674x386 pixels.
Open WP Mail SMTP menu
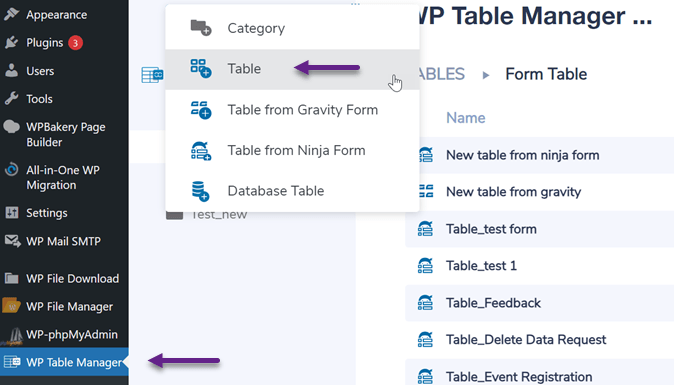(64, 241)
